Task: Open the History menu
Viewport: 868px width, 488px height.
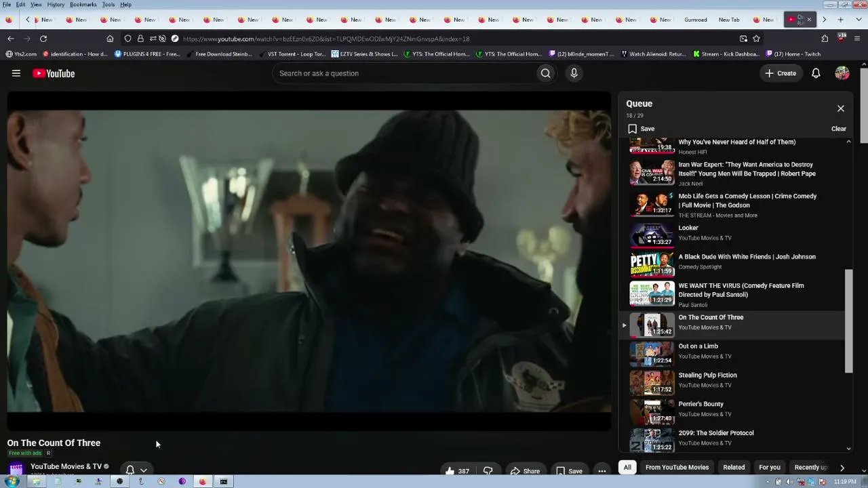Action: 56,5
